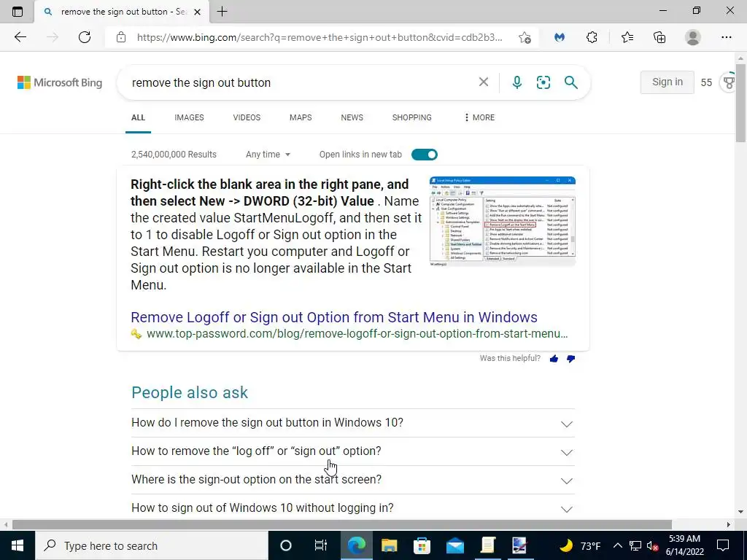Open the notepad app on taskbar
The height and width of the screenshot is (560, 747).
pyautogui.click(x=488, y=545)
